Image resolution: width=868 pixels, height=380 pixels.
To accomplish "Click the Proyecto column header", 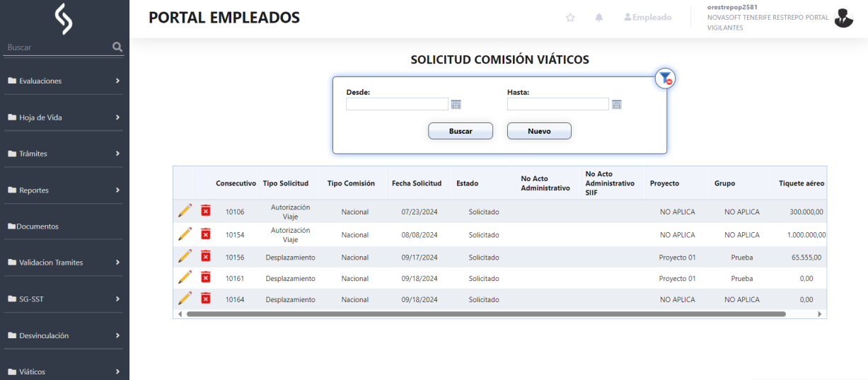I will pos(664,183).
